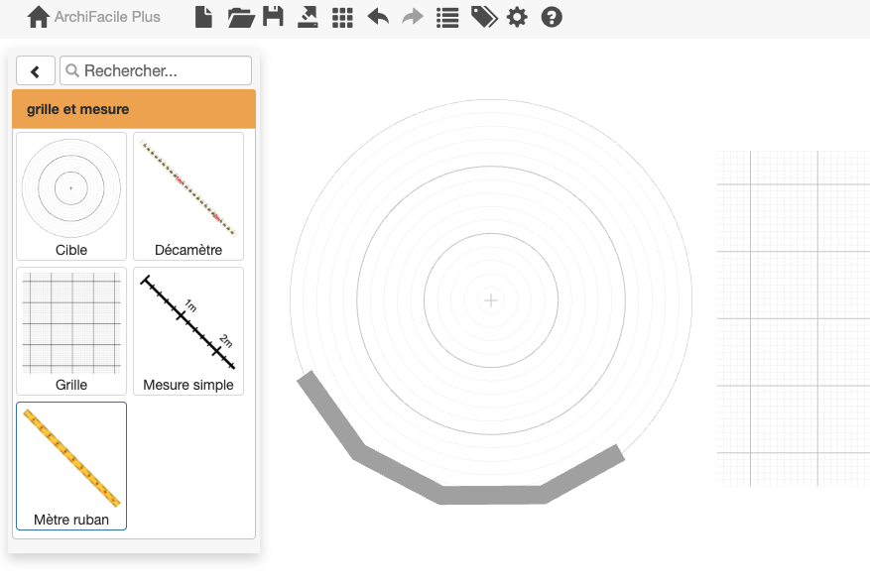Click the ArchiFacile Plus home icon

(x=38, y=16)
